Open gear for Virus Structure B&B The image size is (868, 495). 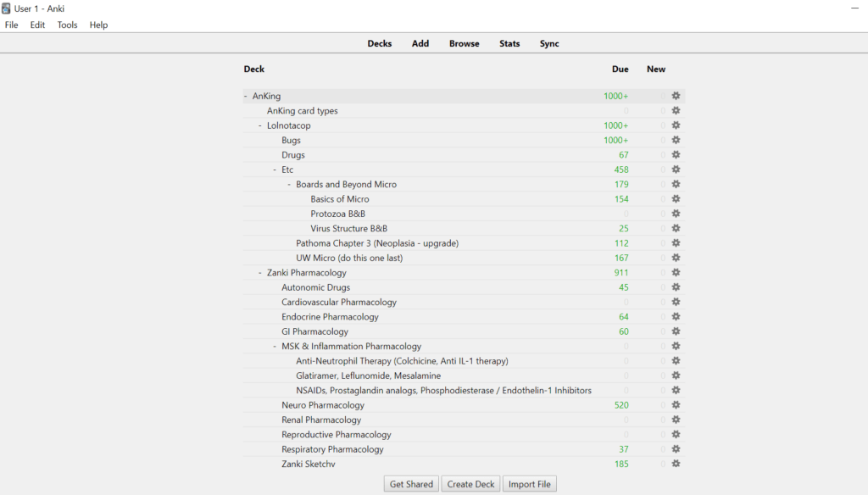coord(676,228)
